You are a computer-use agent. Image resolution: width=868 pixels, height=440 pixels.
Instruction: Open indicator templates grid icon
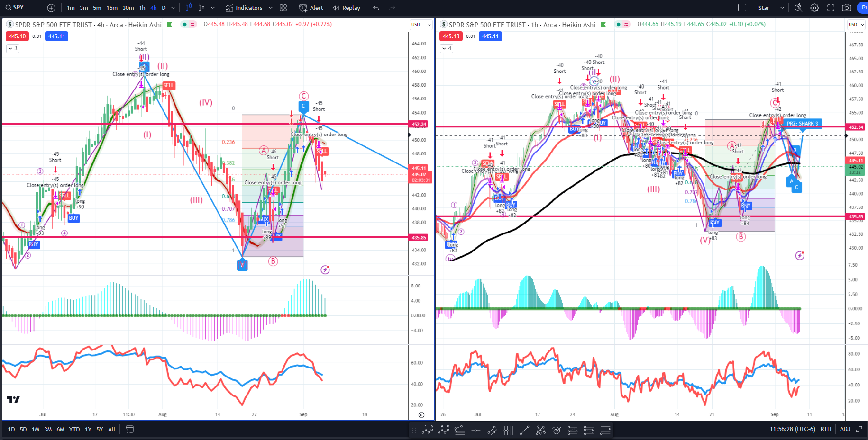(x=283, y=8)
